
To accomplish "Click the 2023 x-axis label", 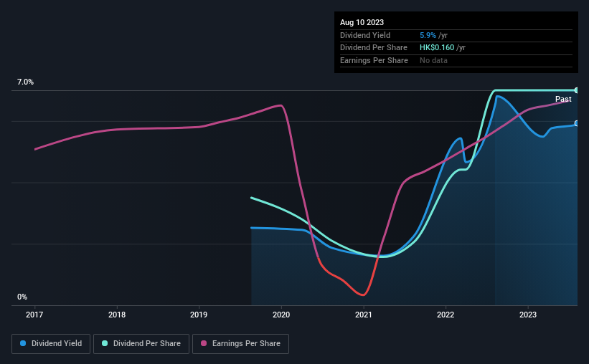I will tap(528, 315).
